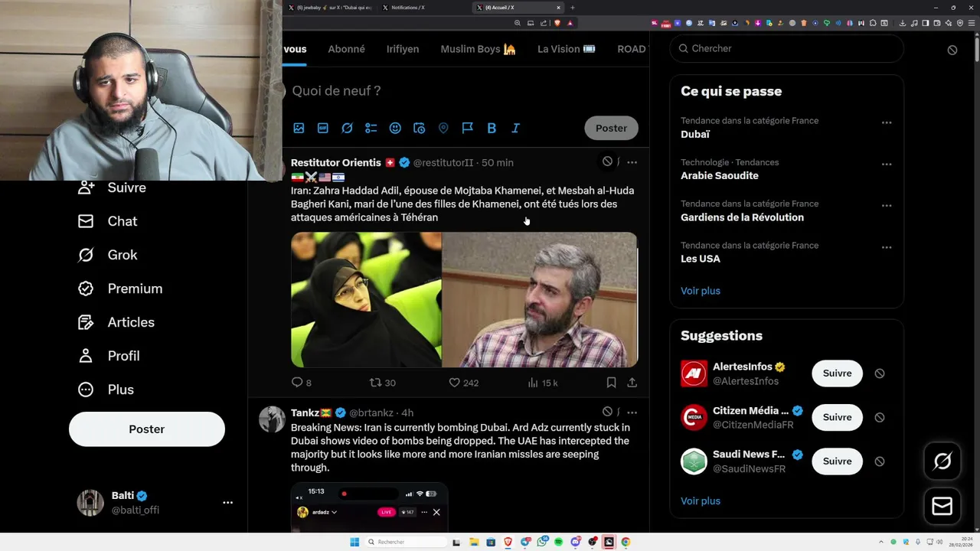Add a poll to the new post
The image size is (980, 551).
pos(371,128)
